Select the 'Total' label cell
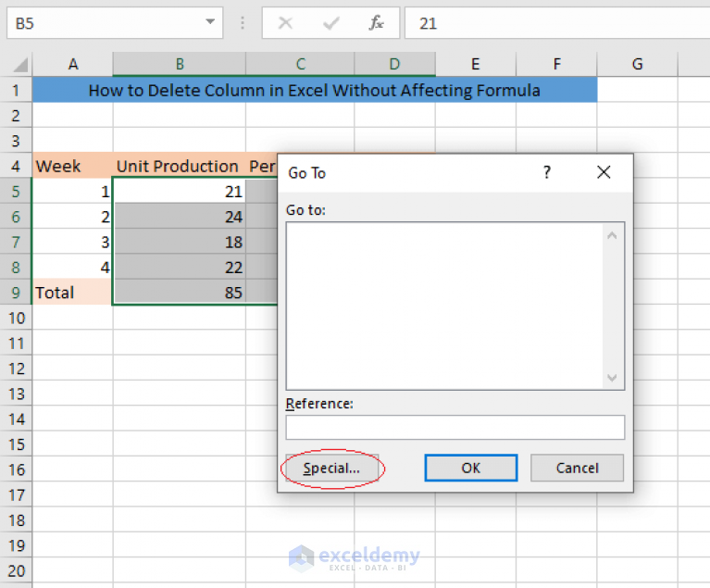 [72, 293]
